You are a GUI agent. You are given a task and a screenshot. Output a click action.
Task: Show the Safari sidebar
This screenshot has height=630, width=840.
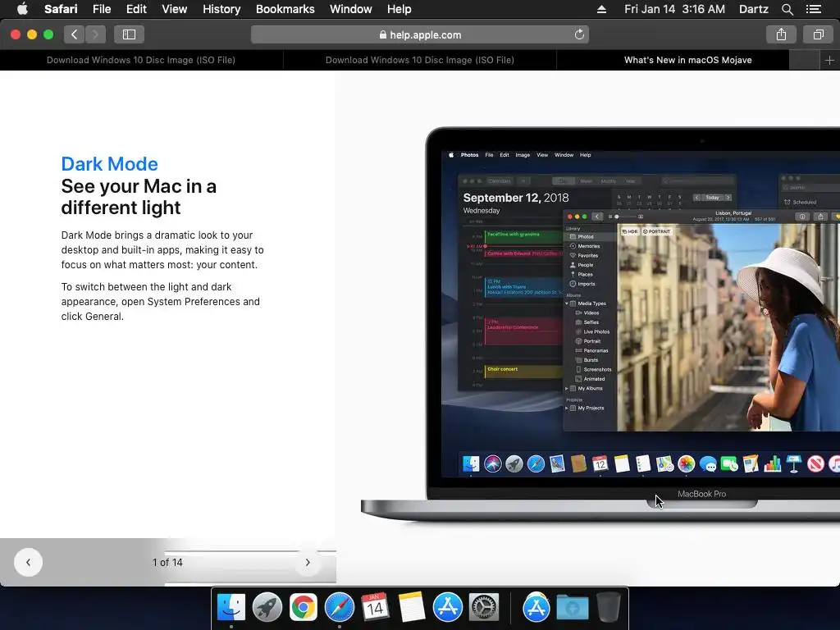[129, 34]
